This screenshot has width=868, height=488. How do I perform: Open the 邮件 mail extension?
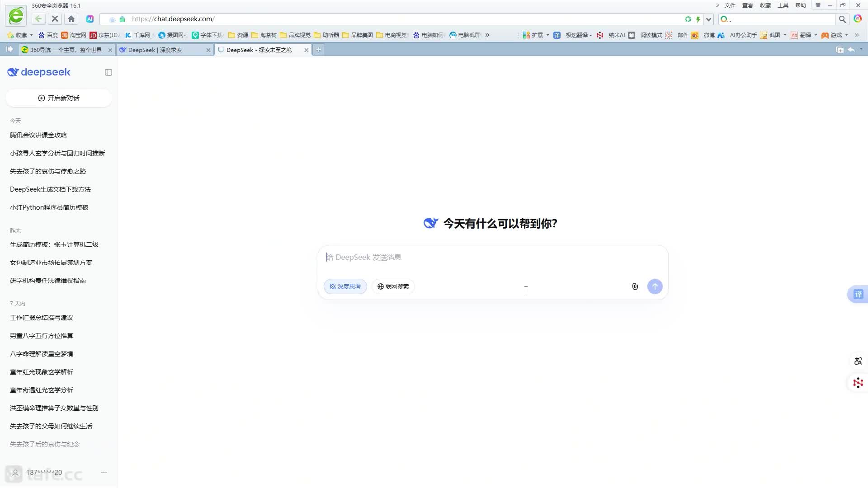pos(677,35)
